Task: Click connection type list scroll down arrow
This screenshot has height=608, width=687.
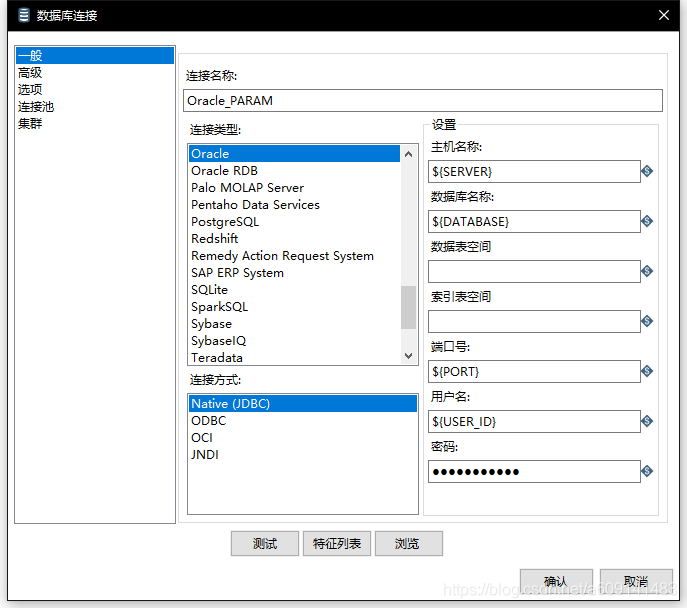Action: pyautogui.click(x=408, y=356)
